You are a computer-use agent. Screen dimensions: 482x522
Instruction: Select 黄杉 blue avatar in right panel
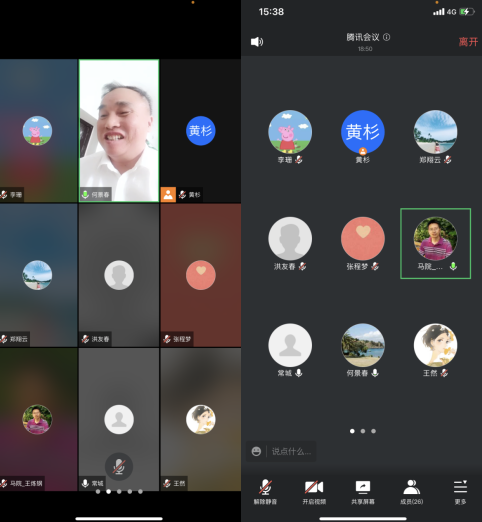click(x=363, y=132)
